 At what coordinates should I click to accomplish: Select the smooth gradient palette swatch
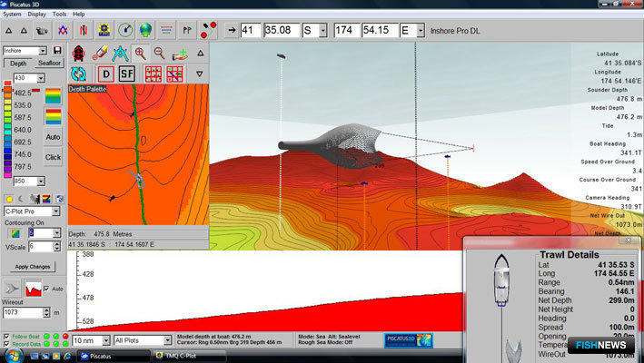tap(53, 96)
